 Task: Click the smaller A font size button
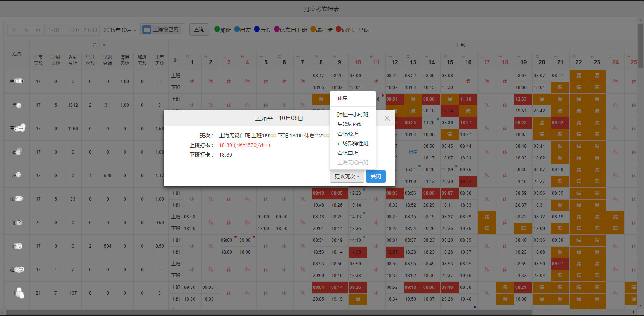(26, 30)
